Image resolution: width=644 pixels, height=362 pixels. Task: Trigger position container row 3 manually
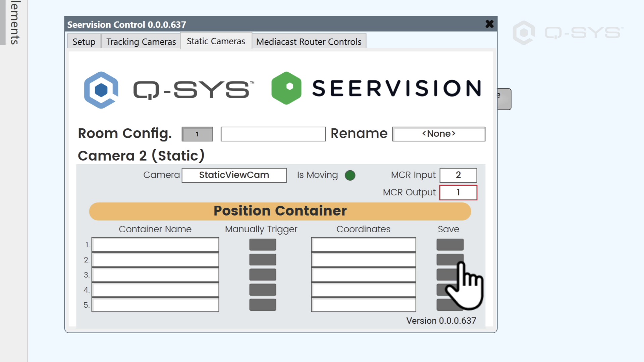pyautogui.click(x=263, y=275)
